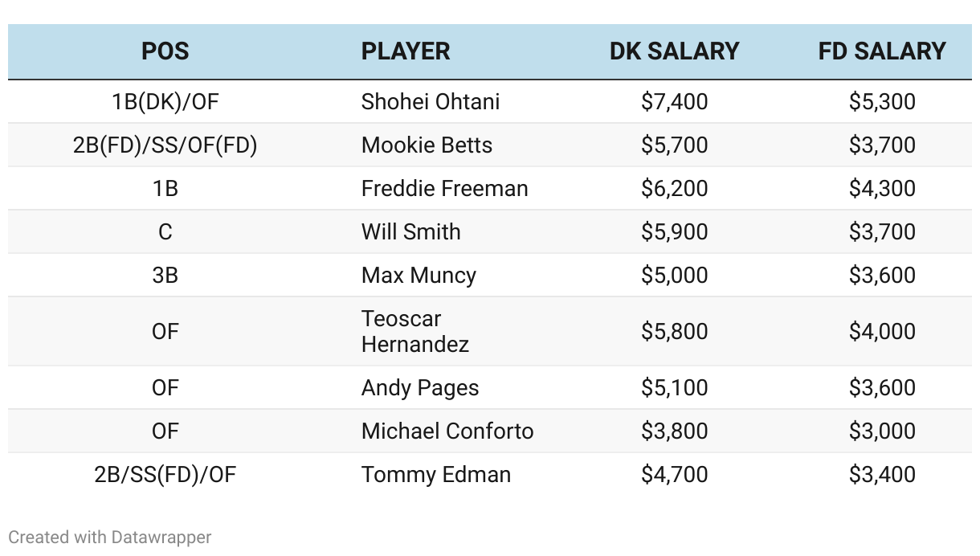Screen dimensions: 980x556
Task: Select Tommy Edman in the table
Action: 436,475
